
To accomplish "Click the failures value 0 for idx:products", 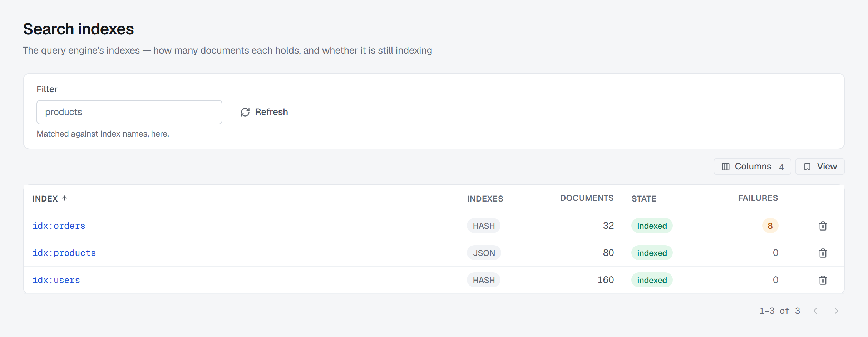I will (775, 253).
